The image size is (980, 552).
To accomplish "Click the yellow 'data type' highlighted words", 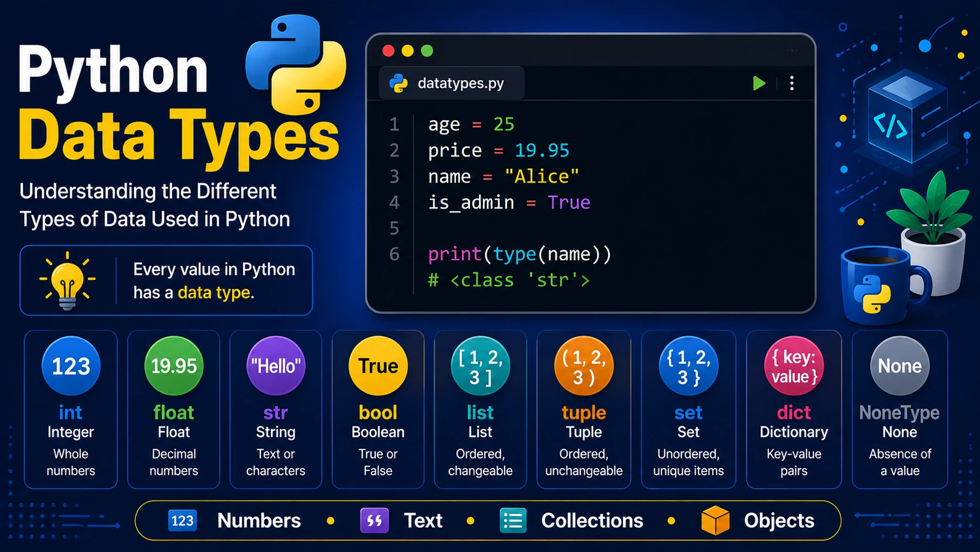I will point(214,293).
